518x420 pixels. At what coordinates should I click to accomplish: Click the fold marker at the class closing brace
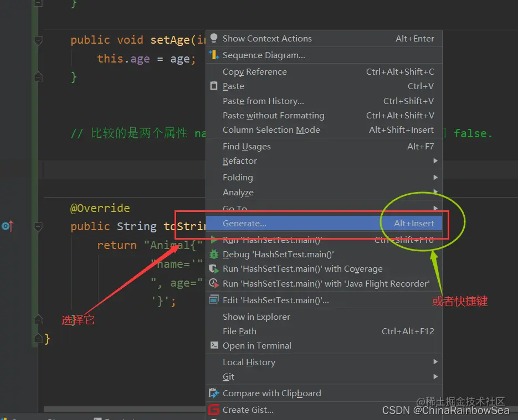pyautogui.click(x=38, y=339)
